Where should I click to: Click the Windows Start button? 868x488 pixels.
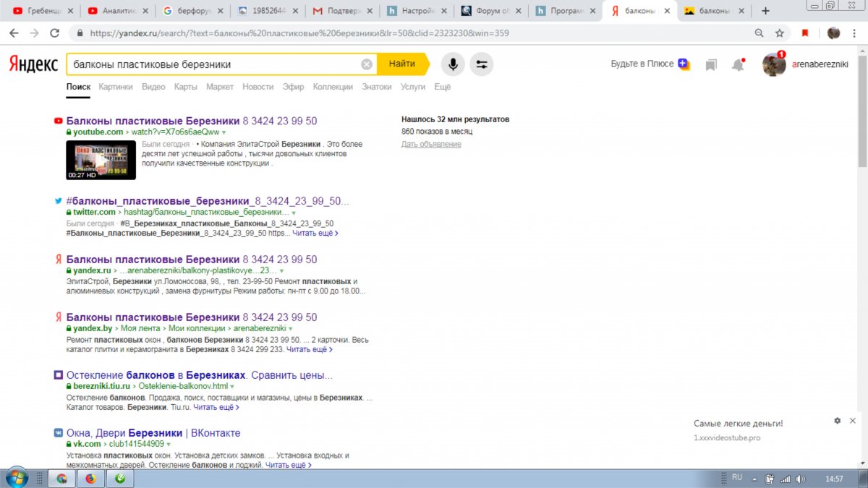pos(16,478)
